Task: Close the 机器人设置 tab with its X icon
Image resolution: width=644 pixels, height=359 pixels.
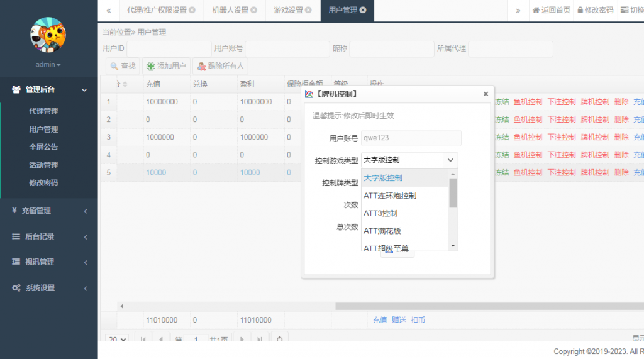Action: click(x=253, y=10)
